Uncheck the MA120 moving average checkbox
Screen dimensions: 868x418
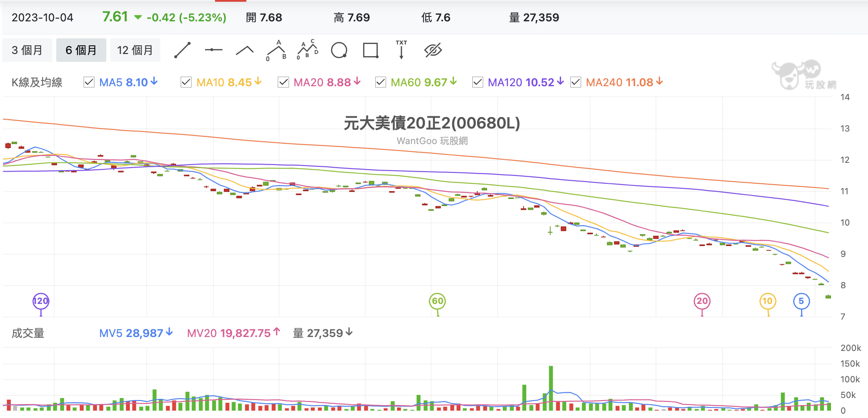(478, 82)
